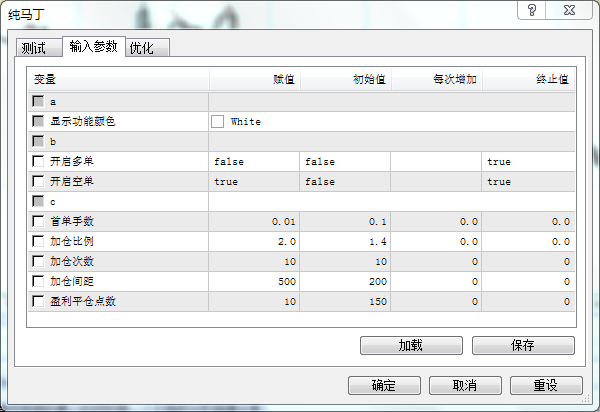Close the 纯马丁 dialog
The image size is (600, 412).
tap(569, 10)
